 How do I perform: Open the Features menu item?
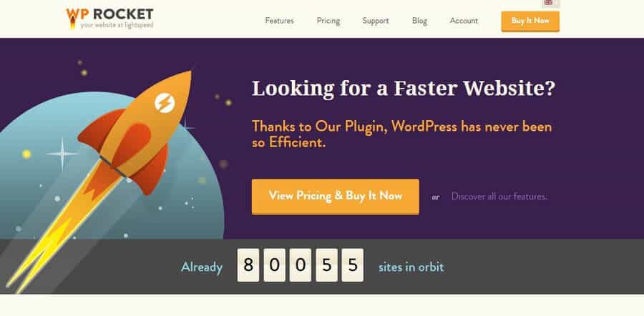pos(279,21)
